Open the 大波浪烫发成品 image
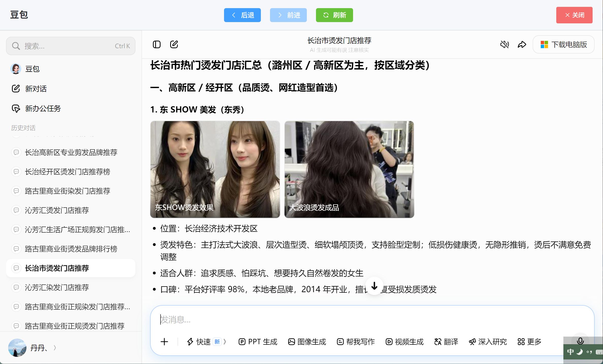This screenshot has width=603, height=364. (x=349, y=169)
